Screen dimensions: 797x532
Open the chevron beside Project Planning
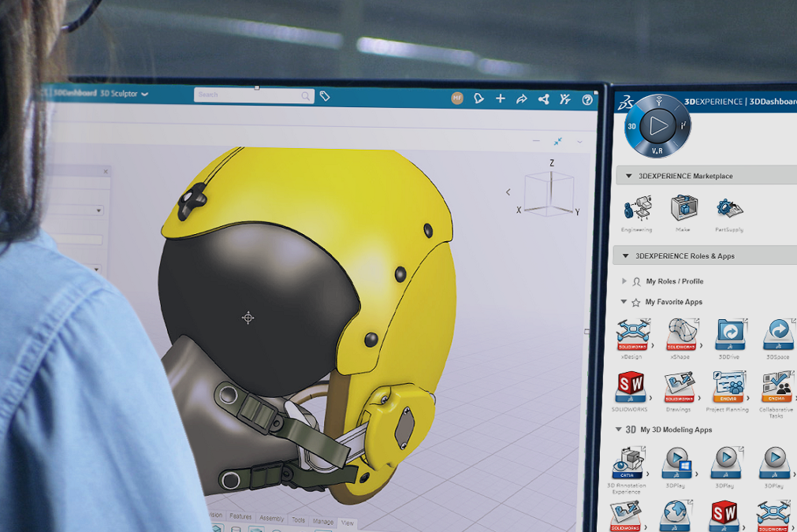(748, 398)
